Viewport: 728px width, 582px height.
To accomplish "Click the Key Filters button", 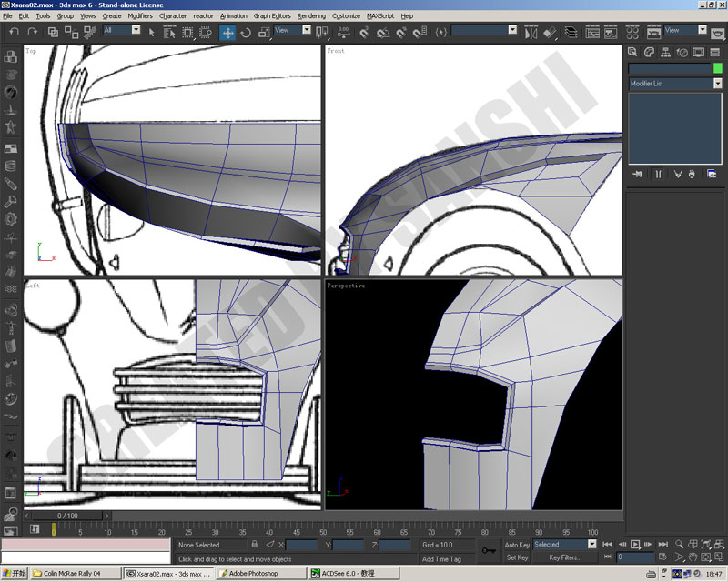I will coord(564,557).
